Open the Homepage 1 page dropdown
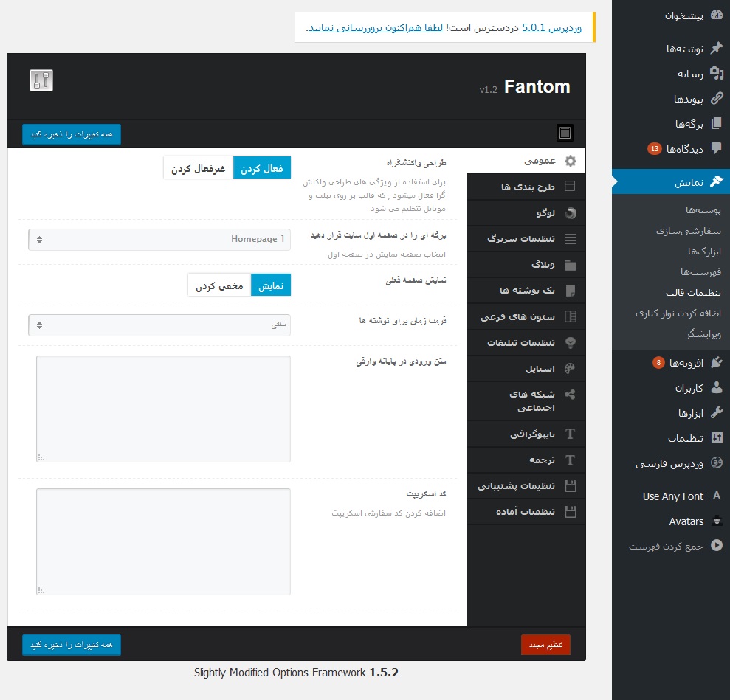The width and height of the screenshot is (730, 700). pyautogui.click(x=159, y=240)
